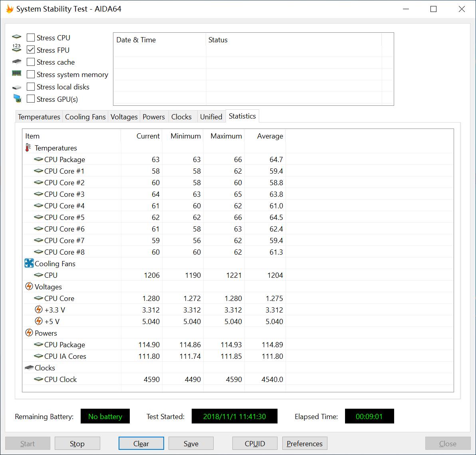Click the thermometer icon beside Temperatures

[x=27, y=148]
